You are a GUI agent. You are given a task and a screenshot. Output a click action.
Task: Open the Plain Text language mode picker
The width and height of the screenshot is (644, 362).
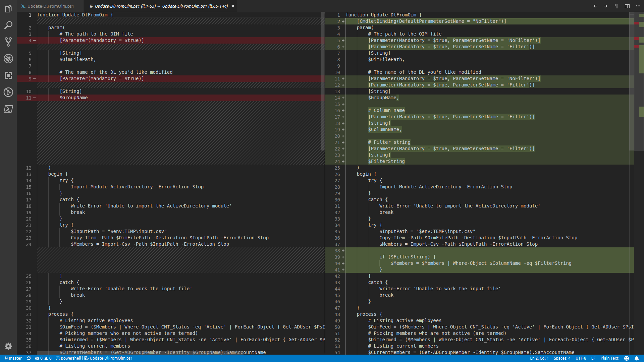(609, 358)
